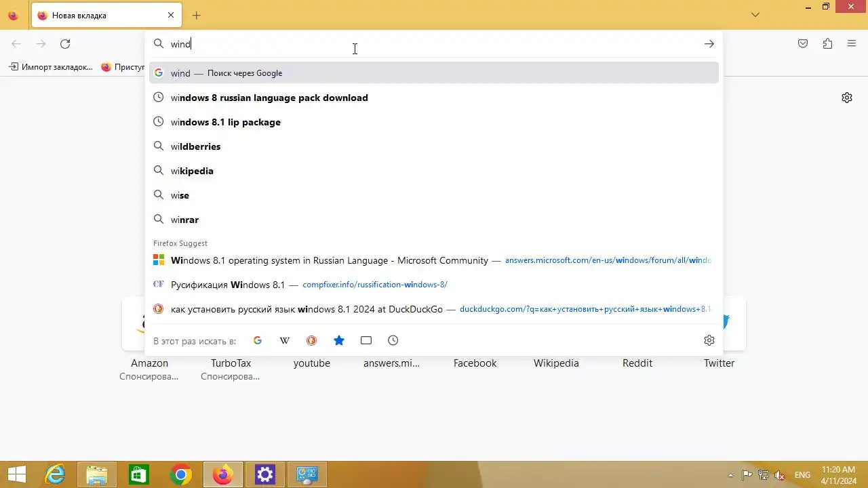868x488 pixels.
Task: Open 'Русификация Windows 8.1' compfixer result
Action: tap(434, 284)
